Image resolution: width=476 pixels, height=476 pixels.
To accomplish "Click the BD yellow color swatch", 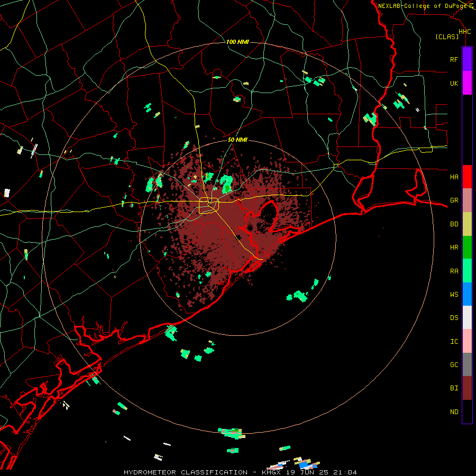I will point(467,224).
